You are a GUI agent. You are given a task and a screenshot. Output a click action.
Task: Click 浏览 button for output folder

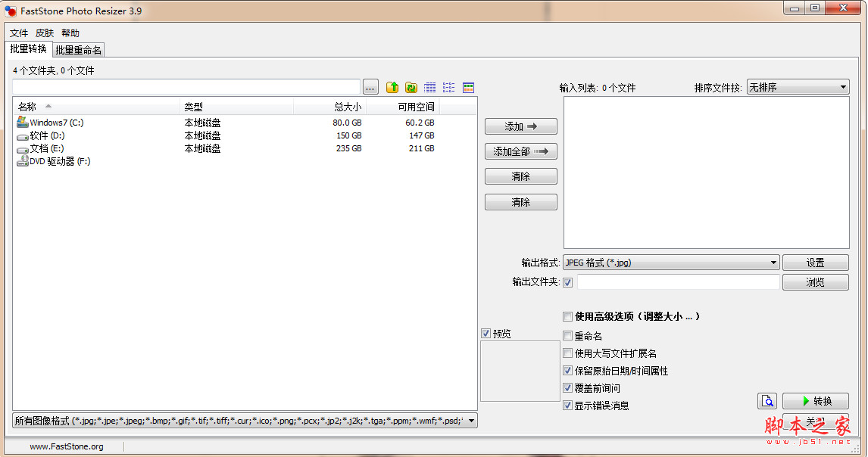click(x=816, y=282)
